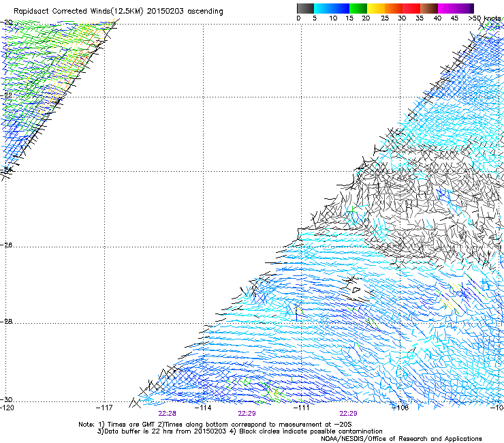Image resolution: width=504 pixels, height=443 pixels.
Task: Click the '25' legend tick label
Action: point(385,18)
